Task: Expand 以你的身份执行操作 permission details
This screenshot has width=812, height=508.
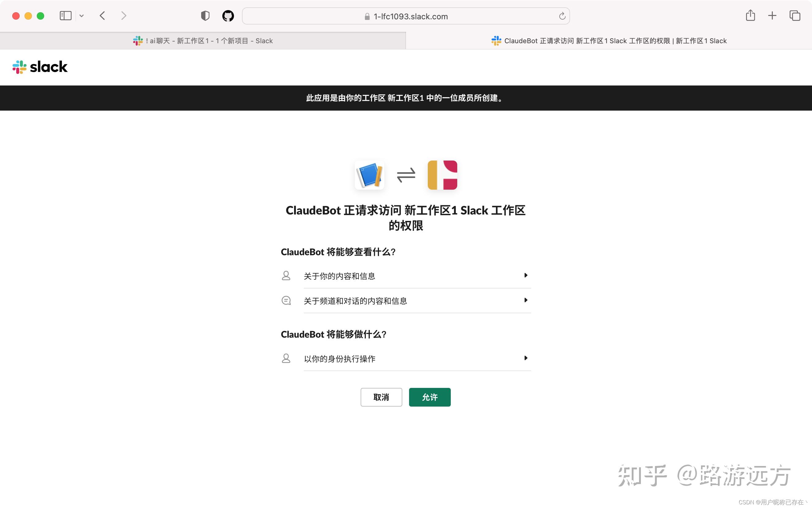Action: pos(526,358)
